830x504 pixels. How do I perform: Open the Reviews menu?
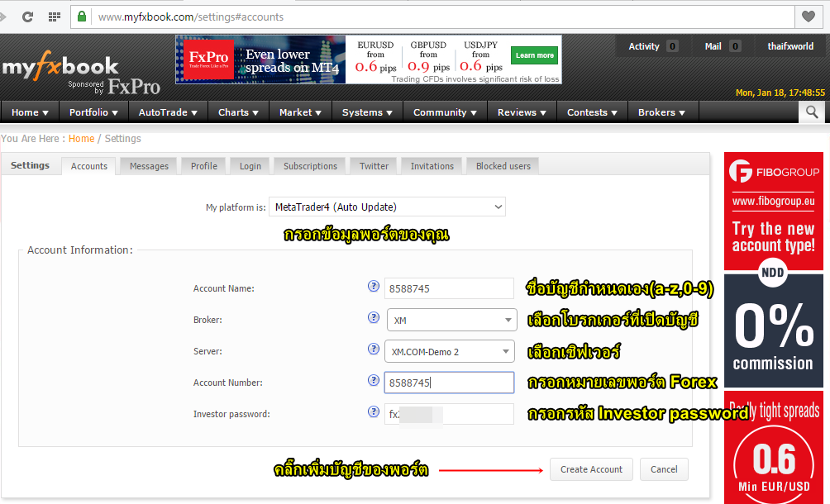point(522,112)
